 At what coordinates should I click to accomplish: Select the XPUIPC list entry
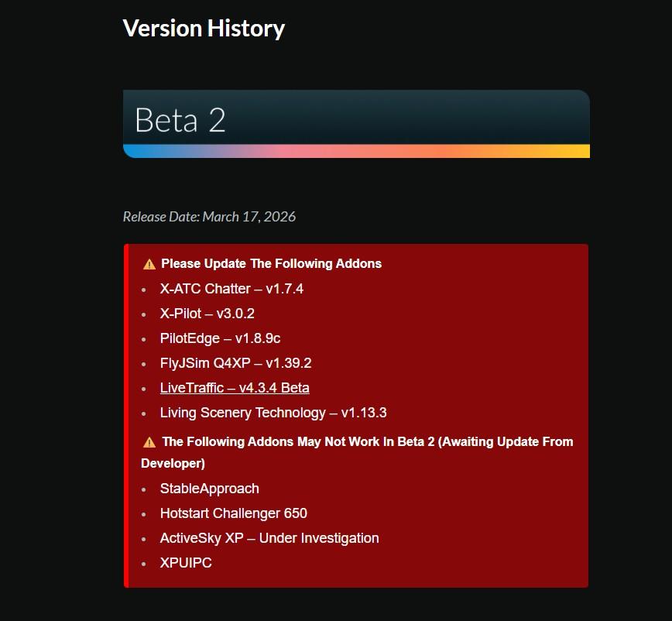[x=186, y=563]
